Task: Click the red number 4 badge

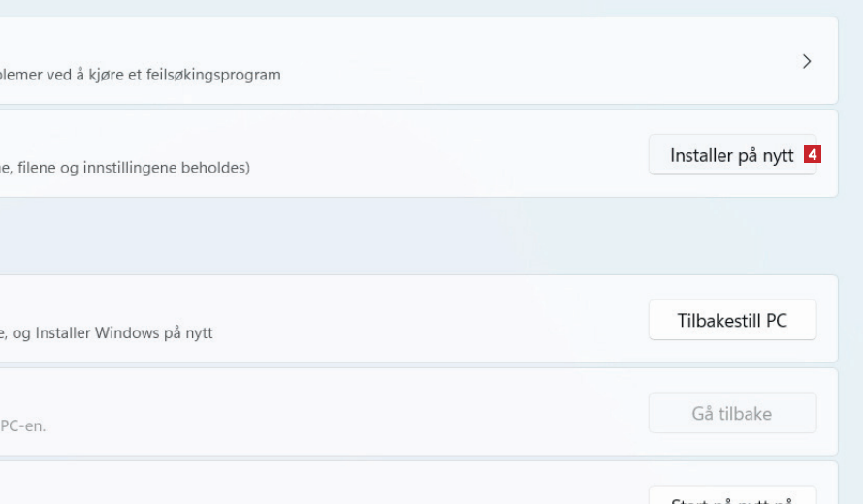Action: coord(813,155)
